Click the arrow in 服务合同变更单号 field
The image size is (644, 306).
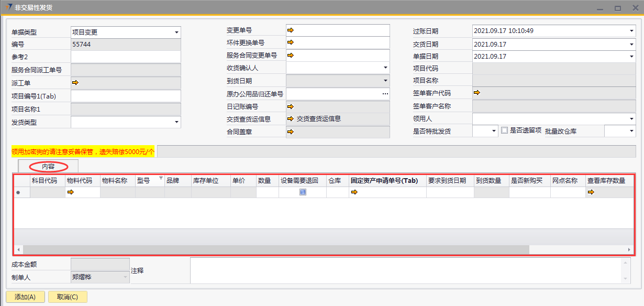click(291, 54)
